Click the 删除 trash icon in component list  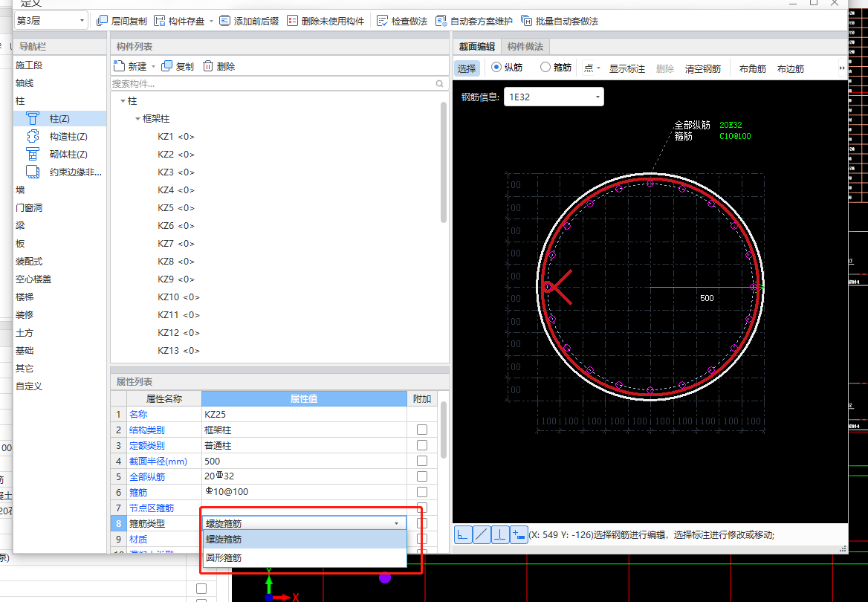pos(207,66)
